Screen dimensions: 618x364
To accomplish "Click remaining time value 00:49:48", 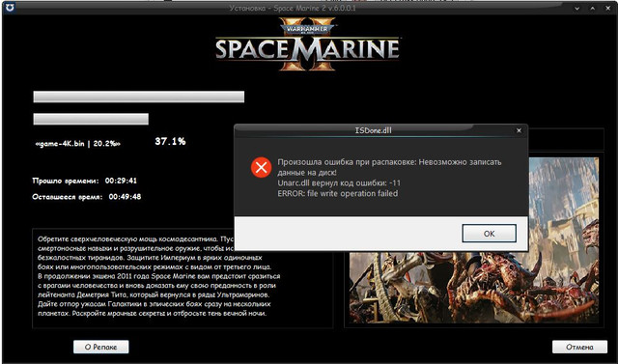I will (x=125, y=197).
